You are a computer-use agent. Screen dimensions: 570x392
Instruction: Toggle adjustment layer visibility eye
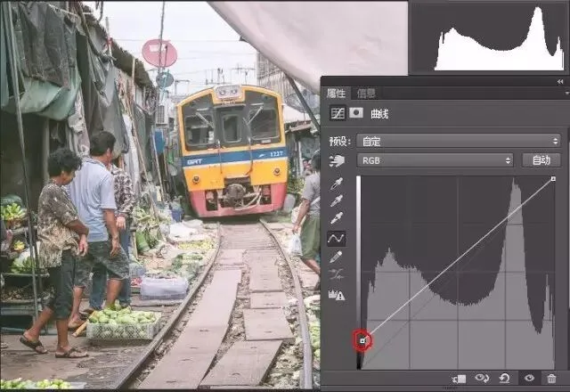coord(529,378)
